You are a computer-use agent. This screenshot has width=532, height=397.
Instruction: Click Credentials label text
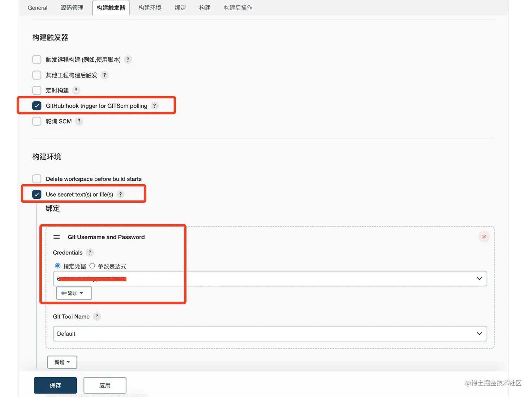click(x=68, y=253)
